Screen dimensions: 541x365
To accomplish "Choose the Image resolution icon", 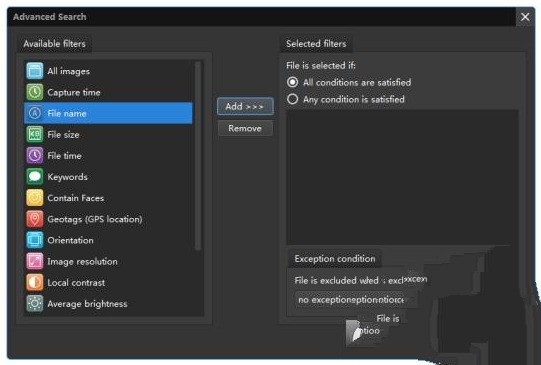I will click(x=35, y=261).
